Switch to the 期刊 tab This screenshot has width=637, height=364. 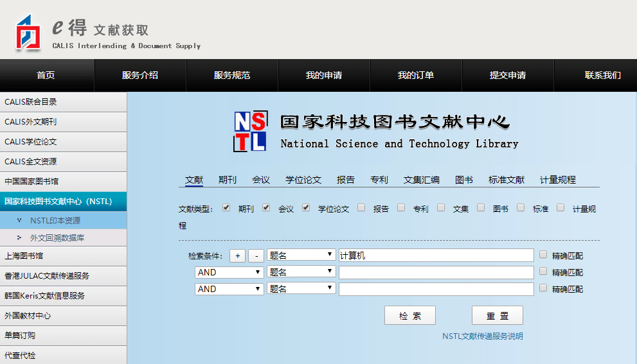(227, 179)
